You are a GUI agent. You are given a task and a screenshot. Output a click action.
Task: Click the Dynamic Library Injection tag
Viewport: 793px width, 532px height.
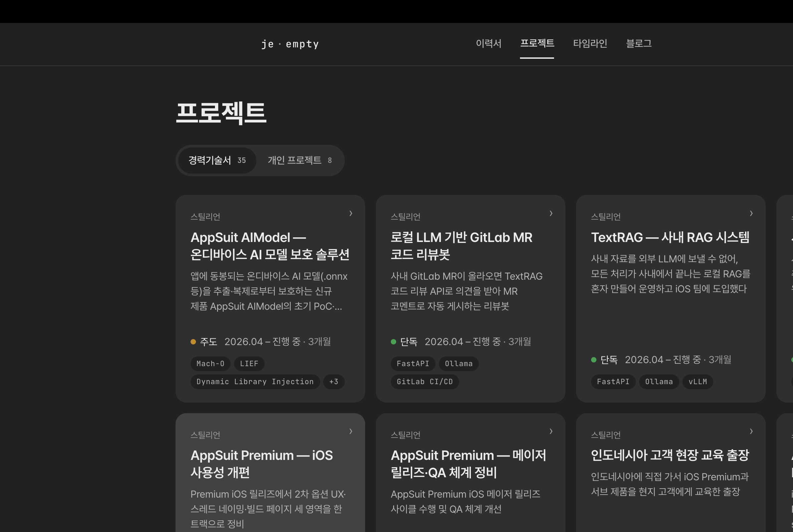pos(255,382)
